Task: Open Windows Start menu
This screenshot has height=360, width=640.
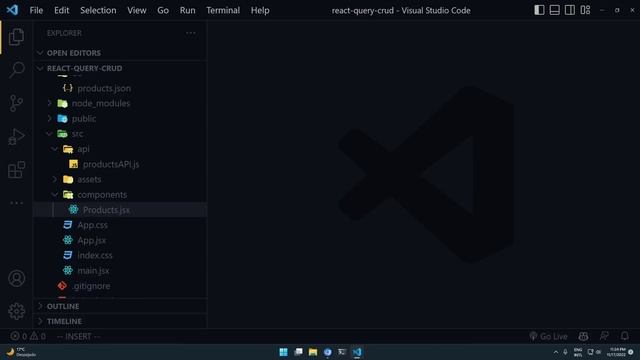Action: [283, 352]
